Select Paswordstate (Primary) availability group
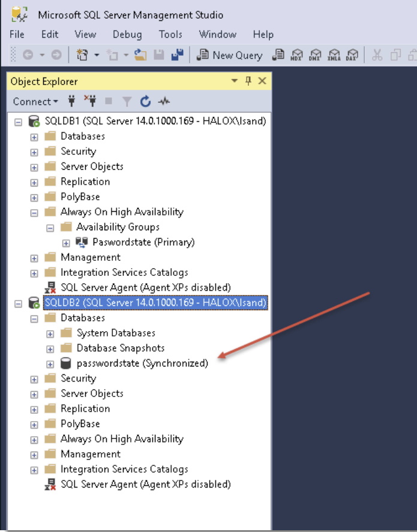Viewport: 417px width, 532px height. (x=143, y=242)
